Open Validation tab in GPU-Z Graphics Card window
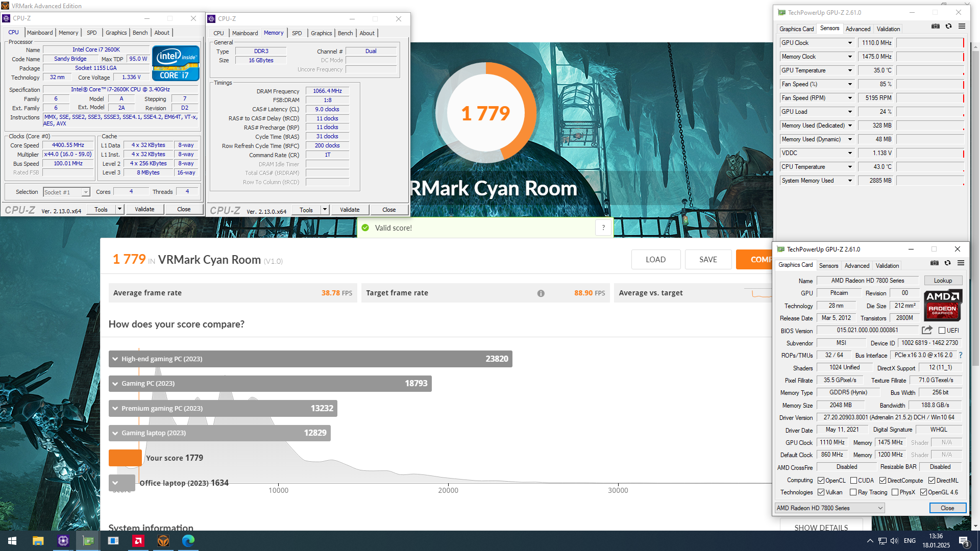 (x=887, y=266)
